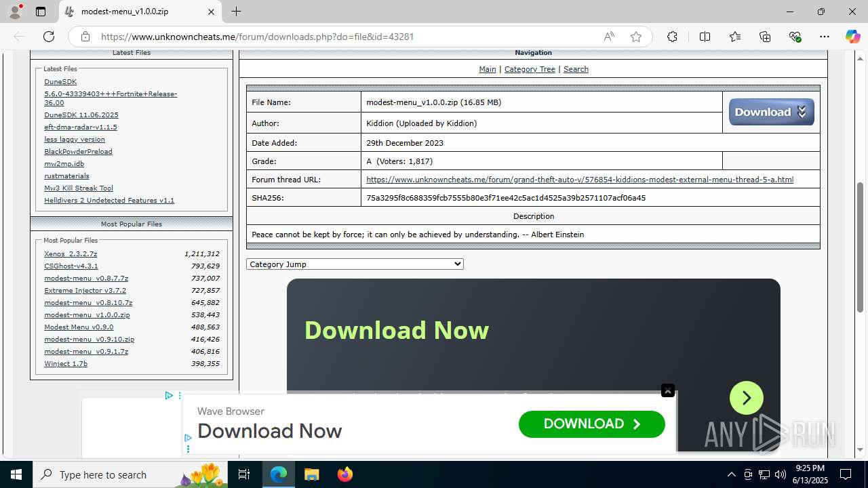868x488 pixels.
Task: Go back to previous page
Action: [19, 37]
